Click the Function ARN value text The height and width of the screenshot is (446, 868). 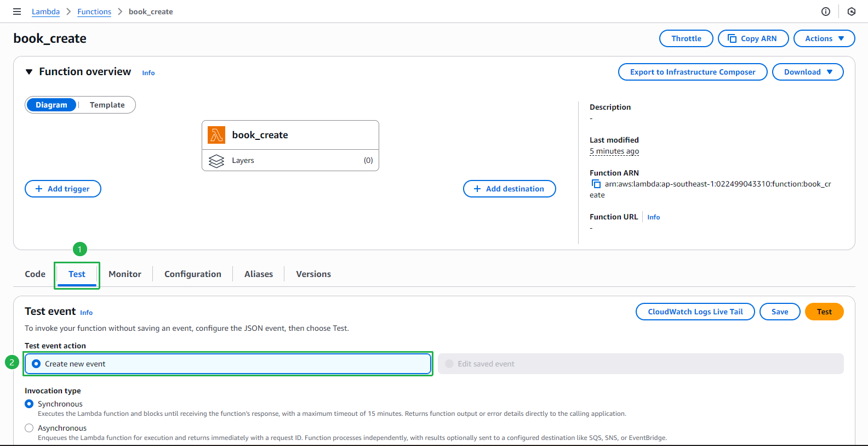tap(710, 189)
